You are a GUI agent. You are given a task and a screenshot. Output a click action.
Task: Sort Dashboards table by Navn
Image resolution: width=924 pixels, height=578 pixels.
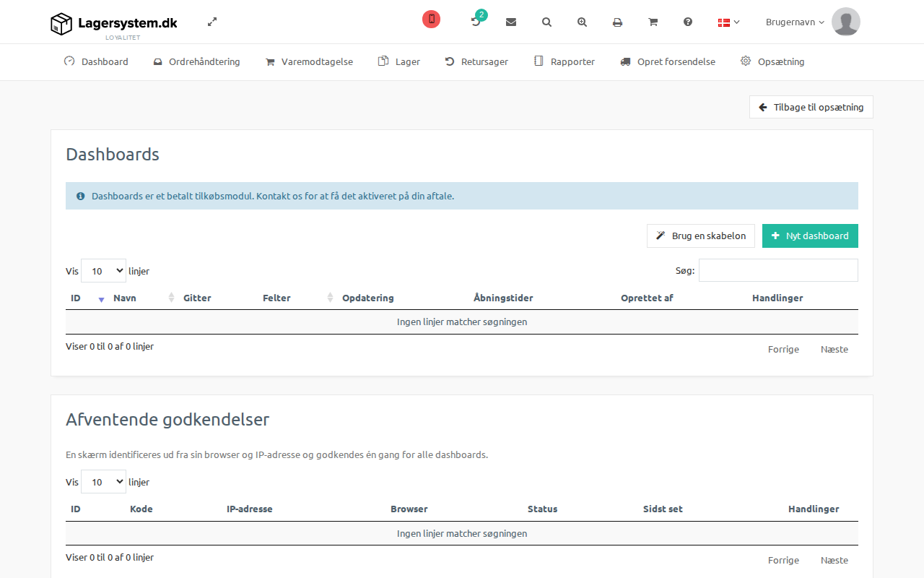(x=143, y=298)
